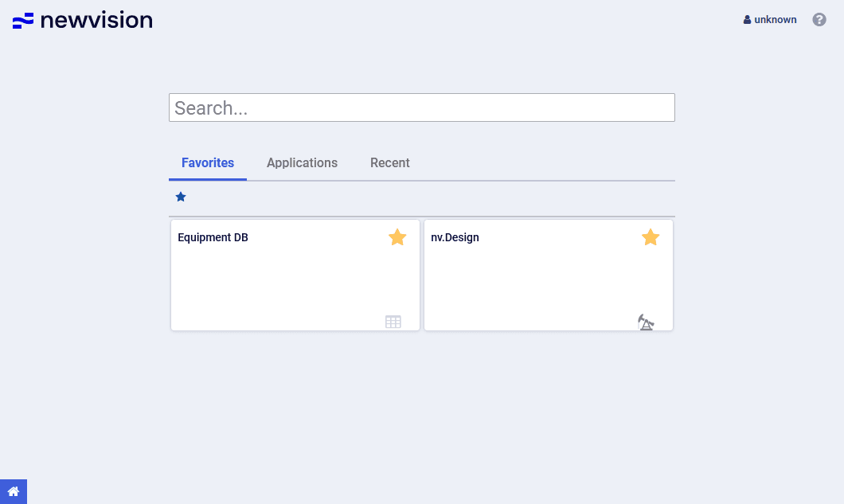Unfavorite Equipment DB using its star
This screenshot has height=504, width=844.
397,237
